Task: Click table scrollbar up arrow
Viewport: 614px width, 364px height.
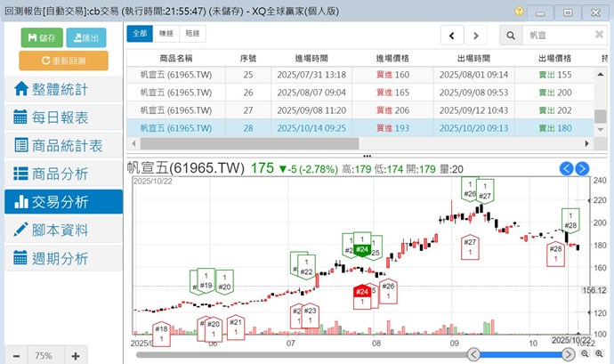Action: (601, 75)
